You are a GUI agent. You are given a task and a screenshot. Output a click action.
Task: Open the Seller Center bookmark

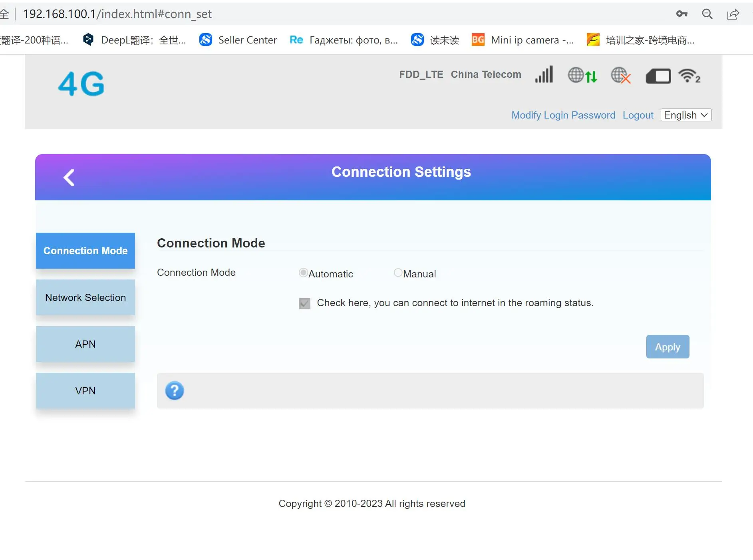coord(238,40)
